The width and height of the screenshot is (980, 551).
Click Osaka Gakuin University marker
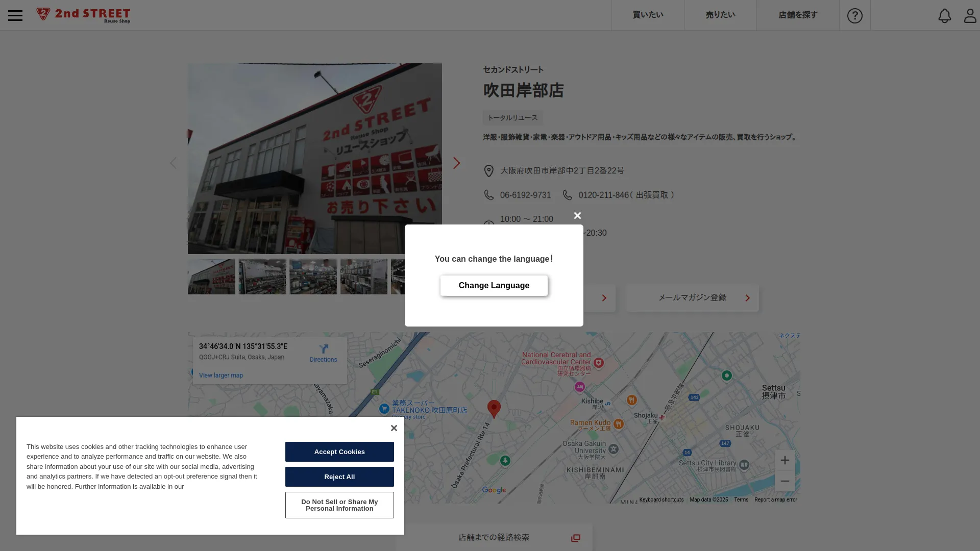click(x=614, y=449)
